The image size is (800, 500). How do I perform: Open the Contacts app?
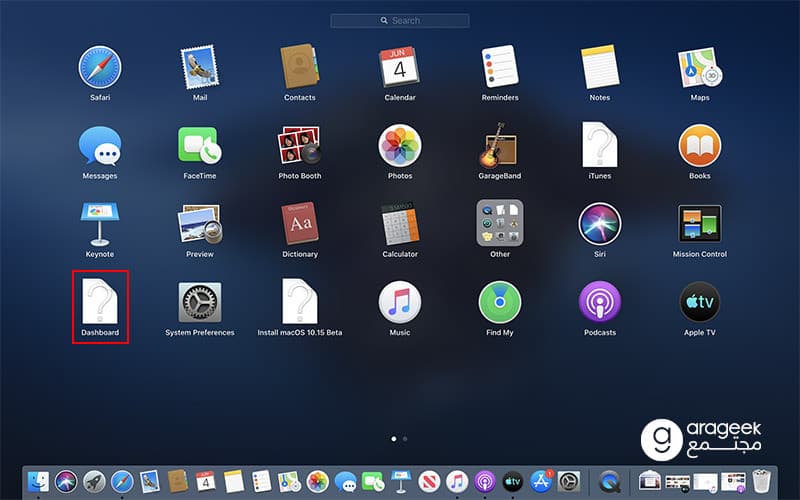coord(300,67)
